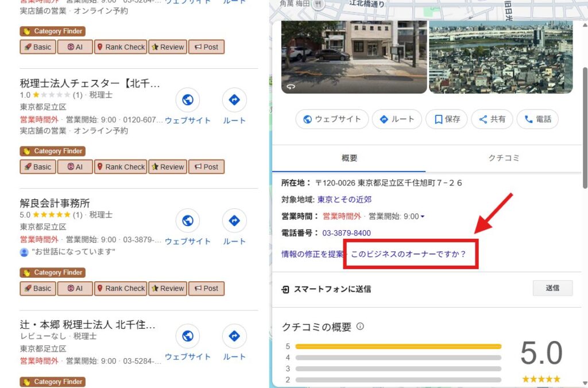The width and height of the screenshot is (588, 388).
Task: Select the 概要 tab
Action: [x=349, y=158]
